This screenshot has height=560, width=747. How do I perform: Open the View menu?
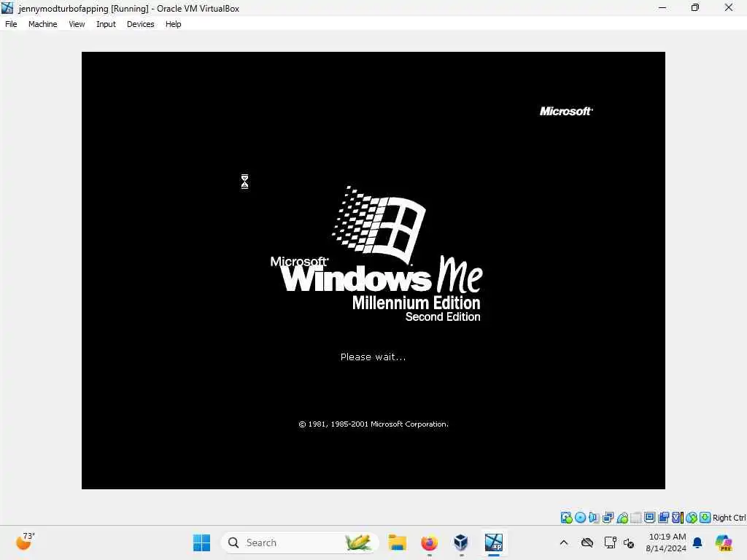click(77, 24)
